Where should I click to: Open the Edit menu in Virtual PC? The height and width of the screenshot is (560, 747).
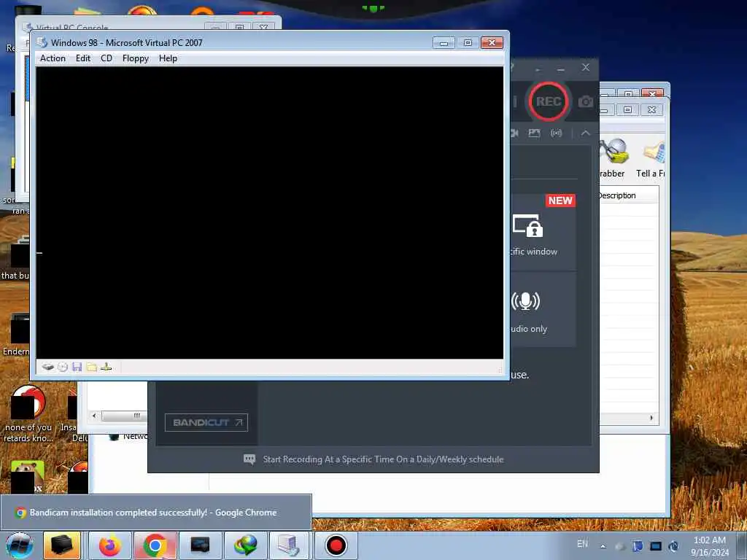click(x=83, y=58)
